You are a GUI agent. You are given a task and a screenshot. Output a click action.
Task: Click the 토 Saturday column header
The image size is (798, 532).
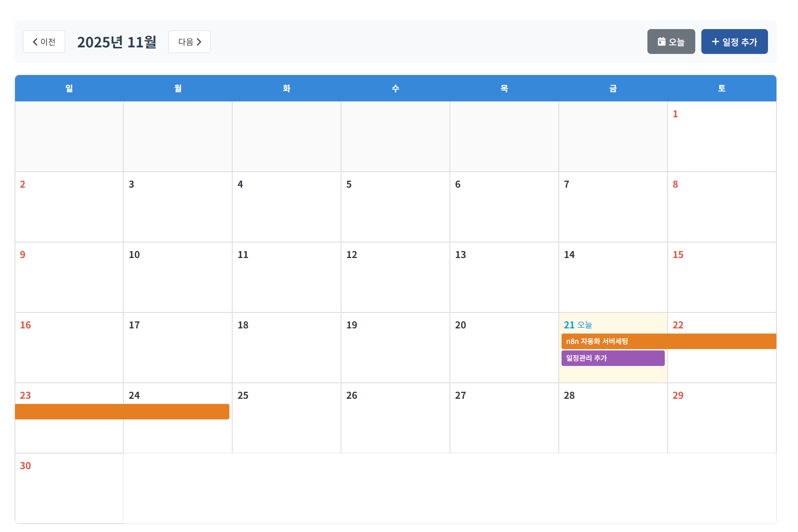(x=722, y=88)
